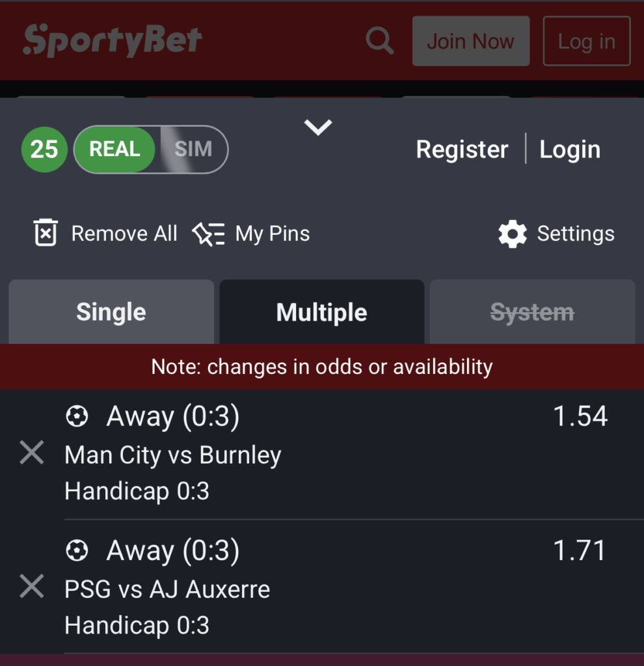Open the Register link in betslip
Viewport: 644px width, 666px height.
pyautogui.click(x=463, y=149)
